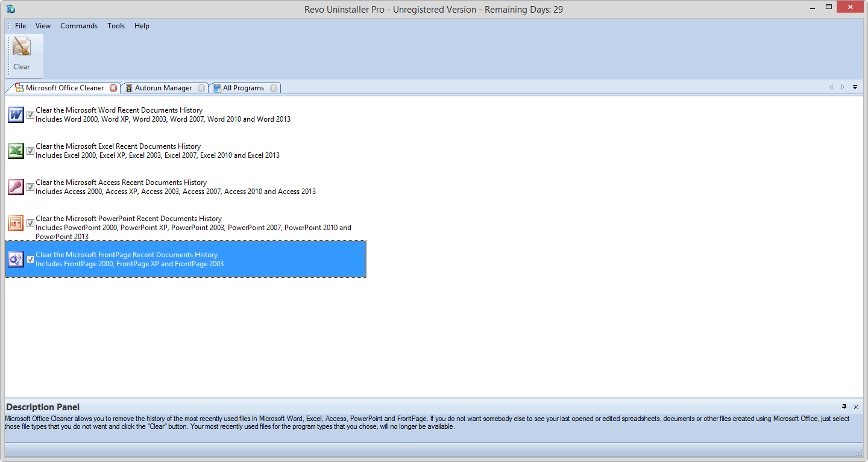Uncheck the Access Recent Documents checkbox
The height and width of the screenshot is (462, 868).
coord(30,187)
